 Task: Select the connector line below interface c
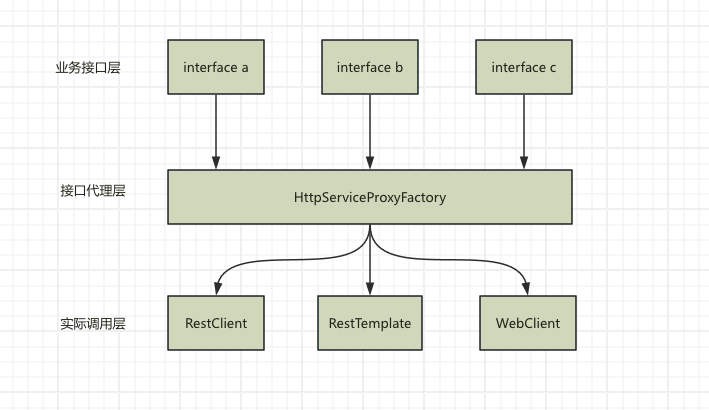524,128
